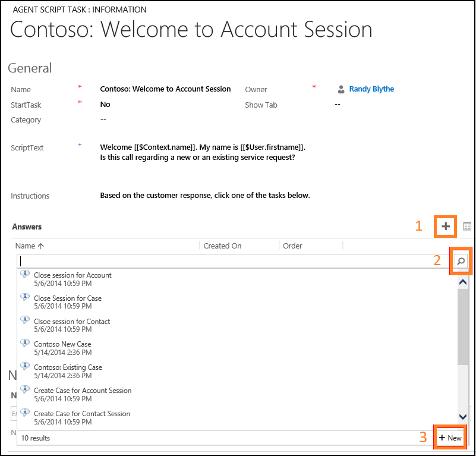Select 'Create Case for Account Session' result

tap(83, 394)
